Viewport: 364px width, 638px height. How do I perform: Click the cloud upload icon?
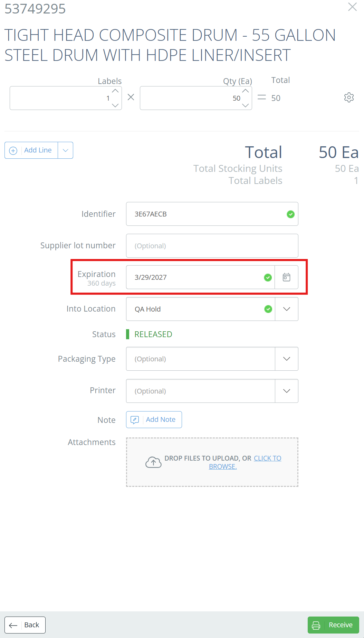(x=153, y=462)
